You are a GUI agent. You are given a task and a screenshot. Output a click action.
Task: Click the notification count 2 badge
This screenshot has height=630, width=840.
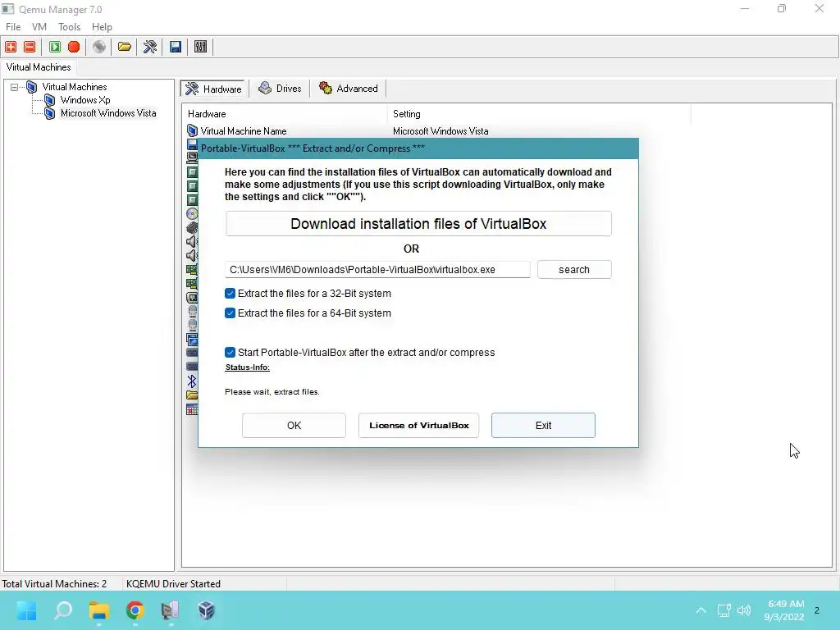[816, 610]
